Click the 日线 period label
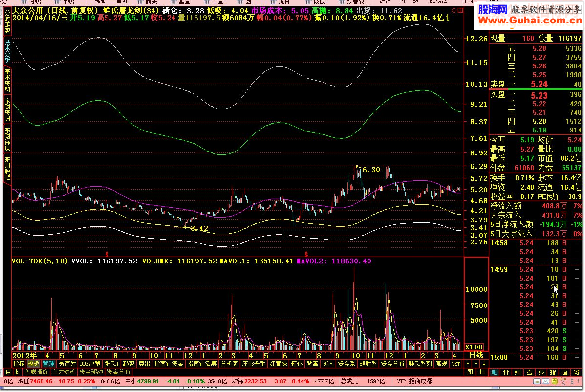This screenshot has width=585, height=392. click(x=476, y=355)
